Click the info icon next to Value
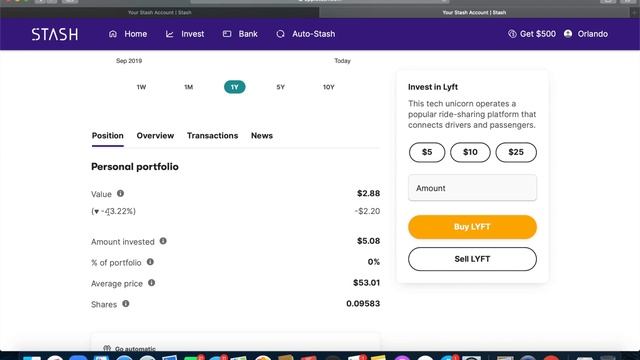Screen dimensions: 640x360 point(120,193)
